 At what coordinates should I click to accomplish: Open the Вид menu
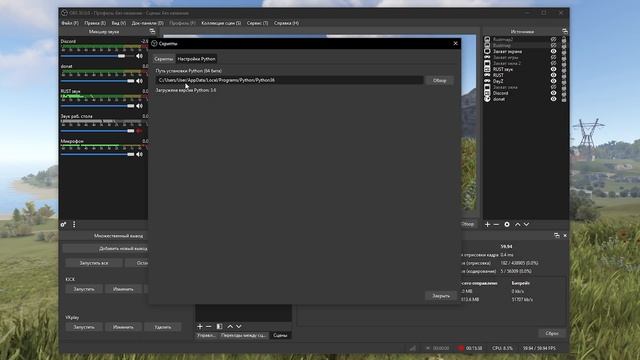pos(118,23)
